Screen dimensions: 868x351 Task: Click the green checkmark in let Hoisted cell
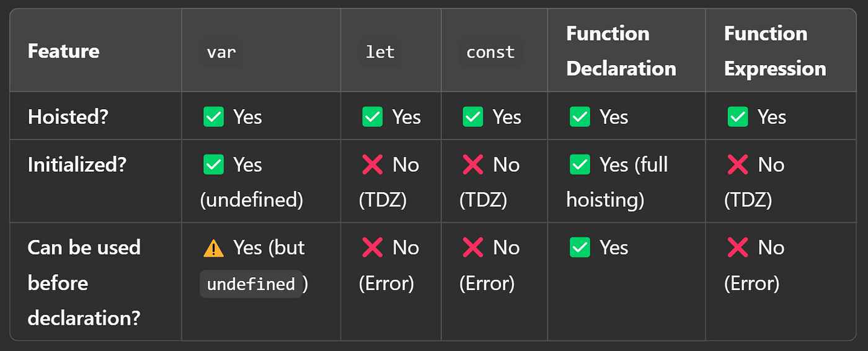point(372,117)
